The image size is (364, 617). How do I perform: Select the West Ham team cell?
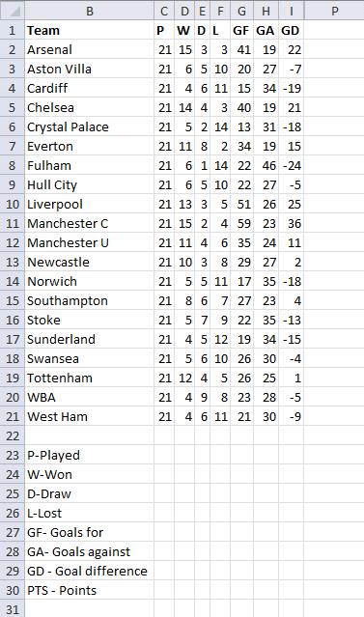point(90,416)
